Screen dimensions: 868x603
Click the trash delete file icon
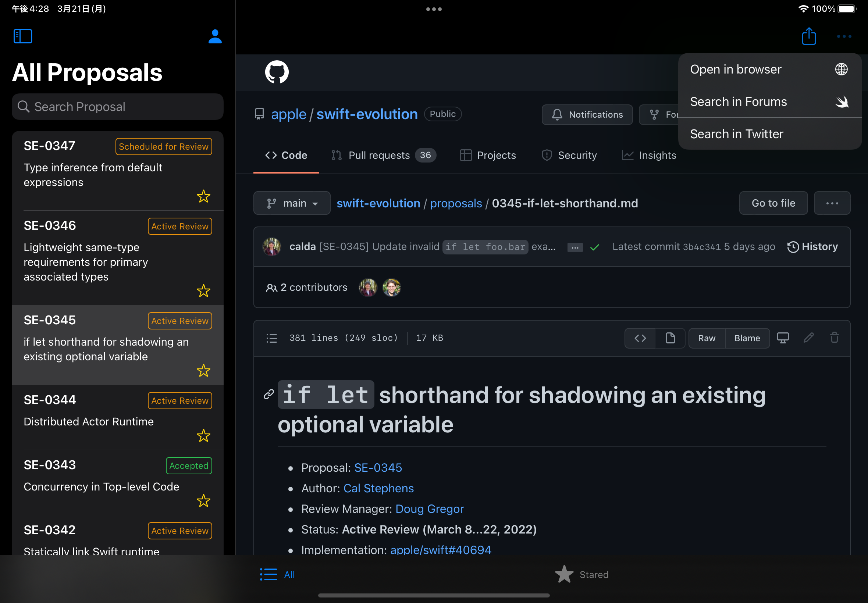click(835, 338)
